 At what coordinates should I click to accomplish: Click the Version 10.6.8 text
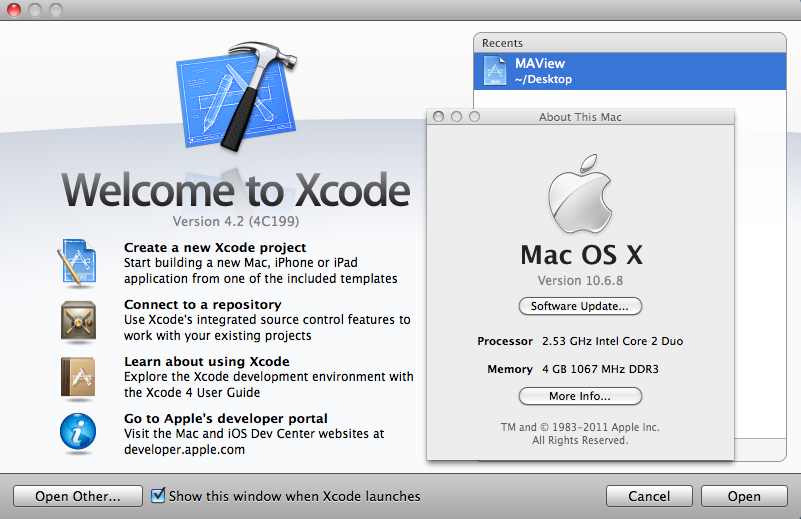(x=580, y=280)
